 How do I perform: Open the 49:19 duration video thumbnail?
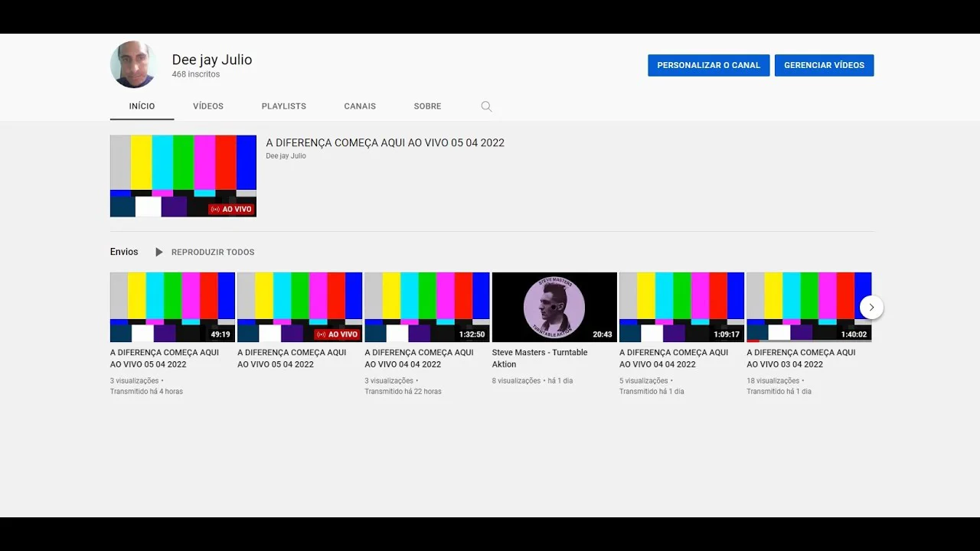(172, 307)
